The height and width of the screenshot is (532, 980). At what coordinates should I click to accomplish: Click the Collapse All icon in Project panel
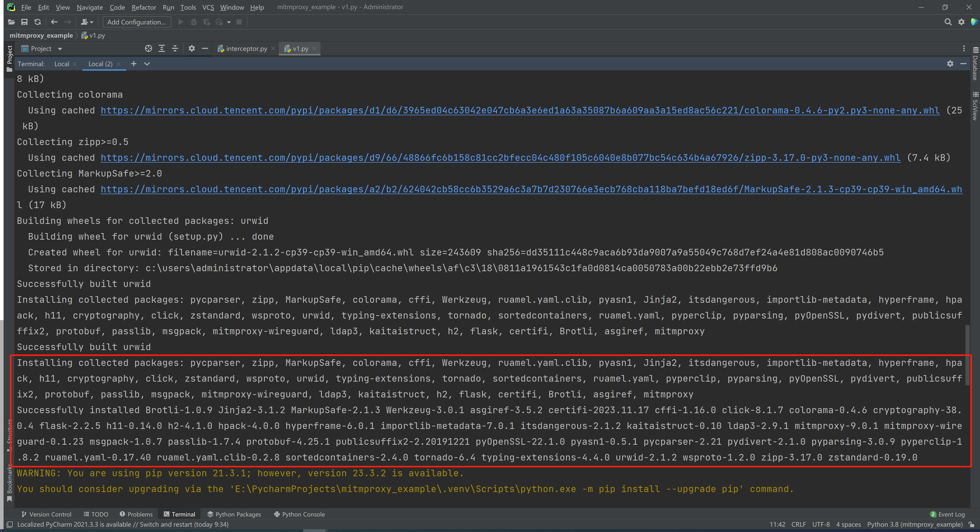175,48
